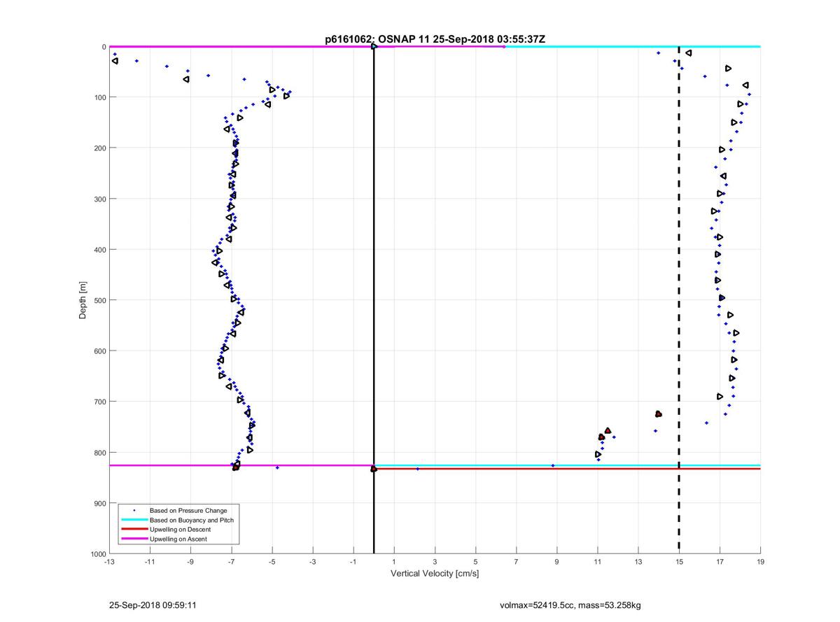This screenshot has height=622, width=840.
Task: Click the text 'volmax=52419.5cc, mass=53.258kg'
Action: pos(570,605)
